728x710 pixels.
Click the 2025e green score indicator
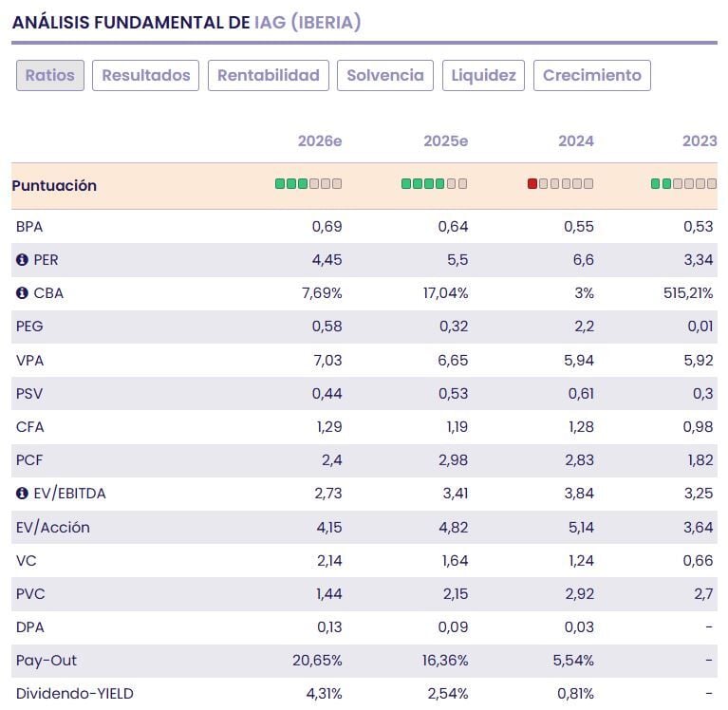coord(434,184)
